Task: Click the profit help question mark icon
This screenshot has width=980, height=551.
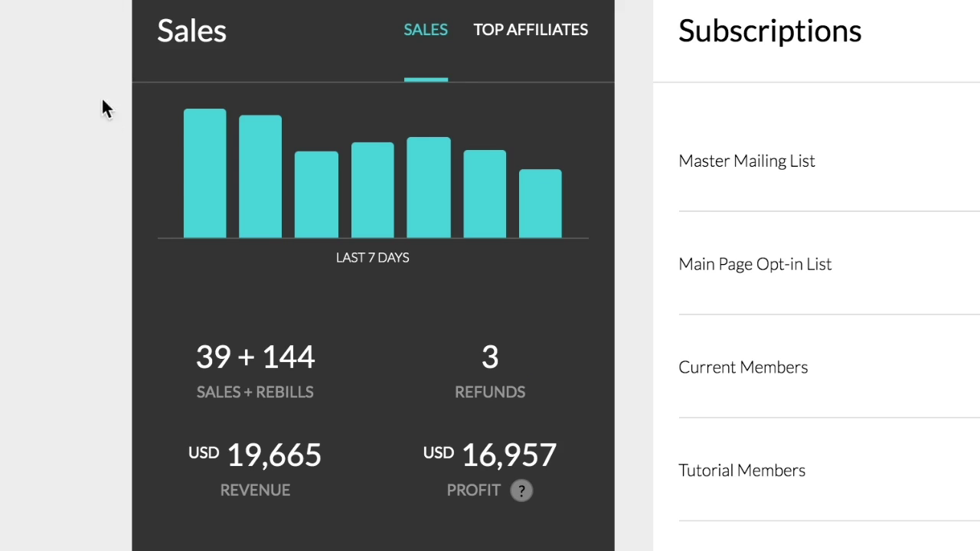Action: tap(521, 491)
